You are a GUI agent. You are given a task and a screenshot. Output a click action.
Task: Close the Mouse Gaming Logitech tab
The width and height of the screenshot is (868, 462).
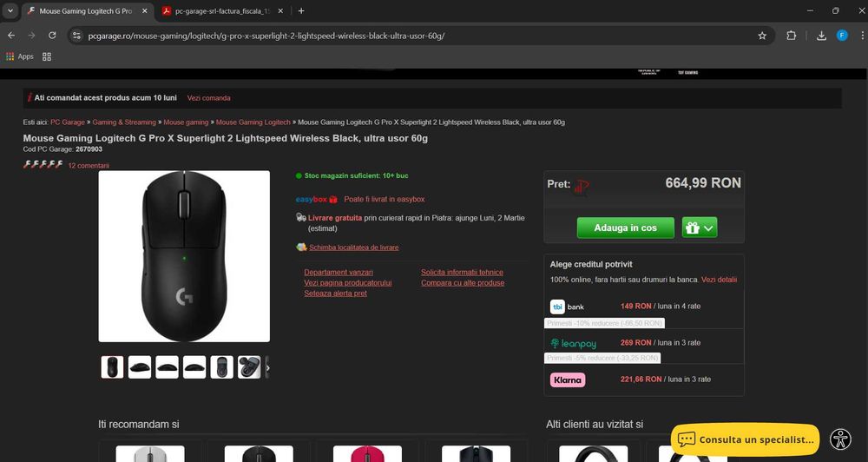pos(145,10)
